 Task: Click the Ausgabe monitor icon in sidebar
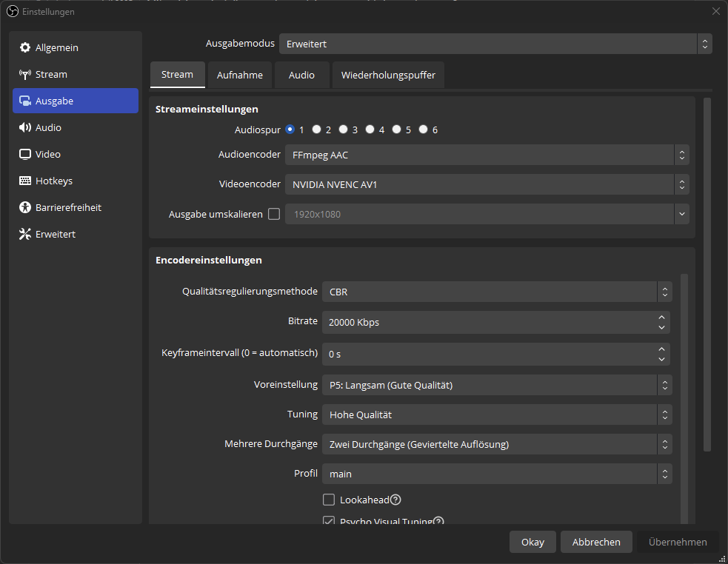[x=25, y=101]
